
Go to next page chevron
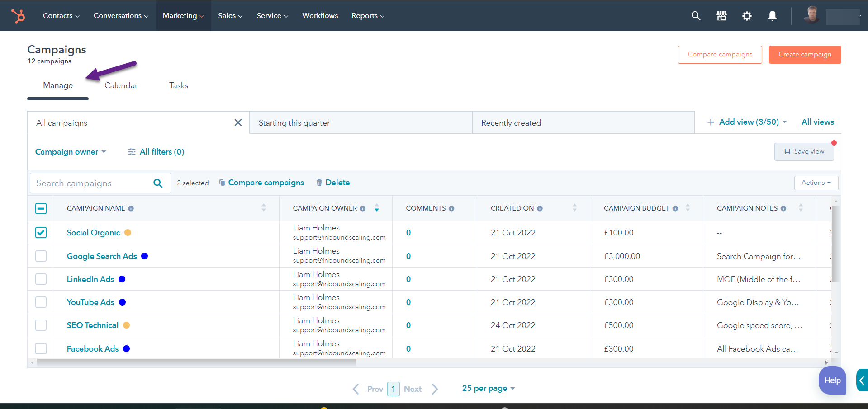click(x=435, y=389)
